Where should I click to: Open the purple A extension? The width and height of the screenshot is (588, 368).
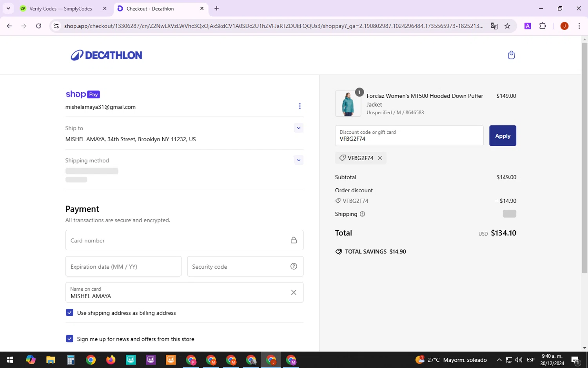[x=528, y=26]
